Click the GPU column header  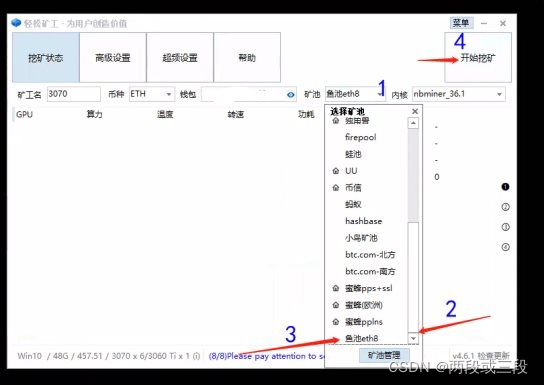click(24, 114)
